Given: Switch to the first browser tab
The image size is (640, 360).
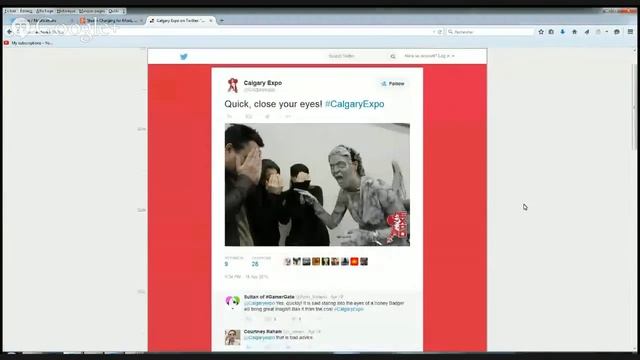Looking at the screenshot, I should (41, 20).
